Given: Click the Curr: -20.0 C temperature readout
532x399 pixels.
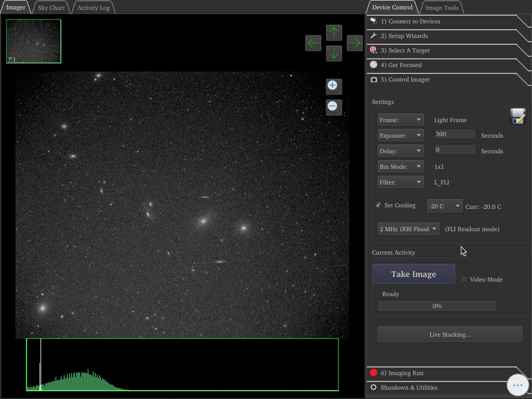Looking at the screenshot, I should [x=483, y=207].
